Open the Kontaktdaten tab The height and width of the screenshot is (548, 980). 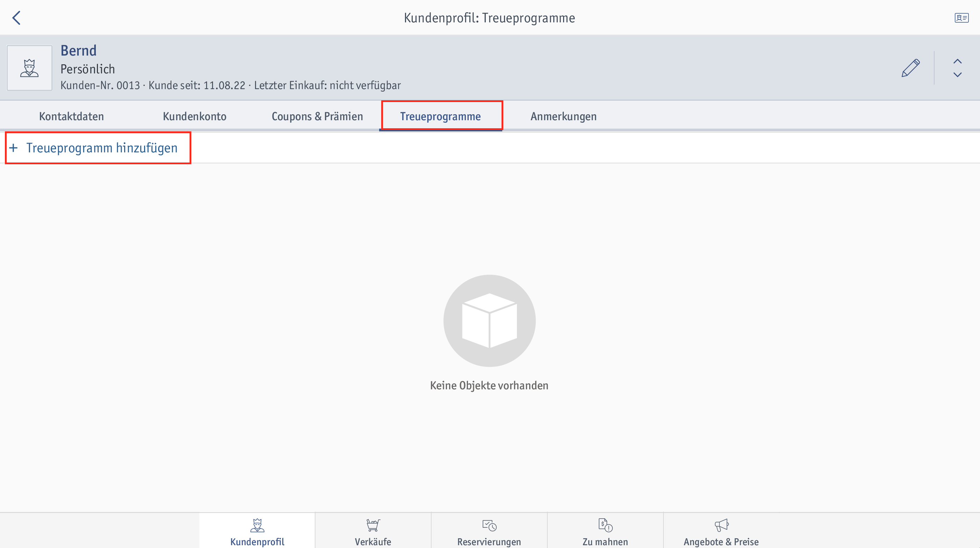[x=71, y=116]
